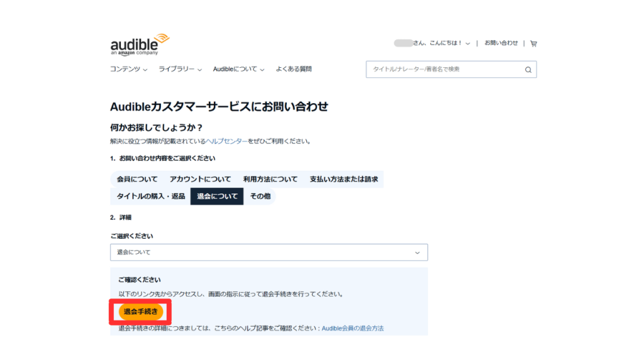Click the orange 退会手続き button

[140, 312]
